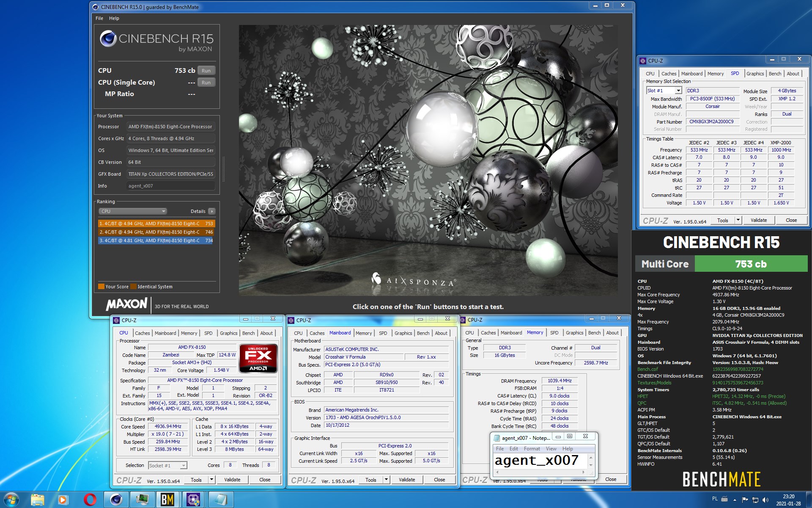Expand Tools arrow in SPD CPU-Z window
The width and height of the screenshot is (812, 508).
coord(738,220)
